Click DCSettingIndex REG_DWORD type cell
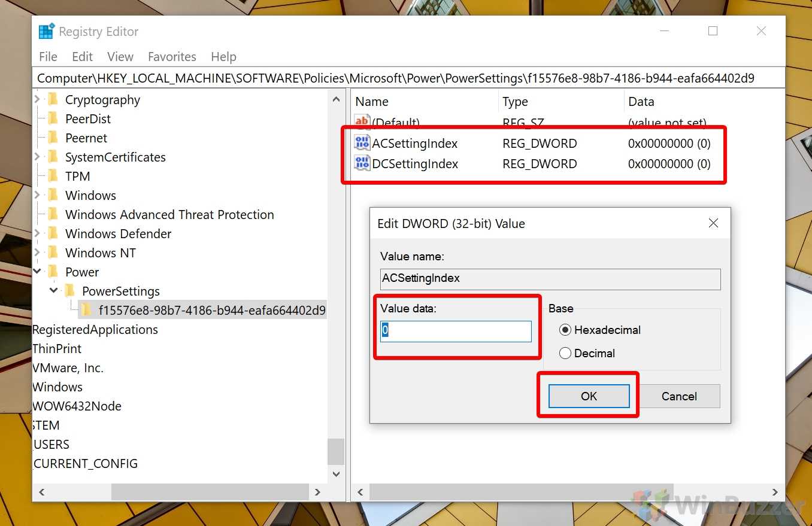This screenshot has width=812, height=526. pos(540,164)
